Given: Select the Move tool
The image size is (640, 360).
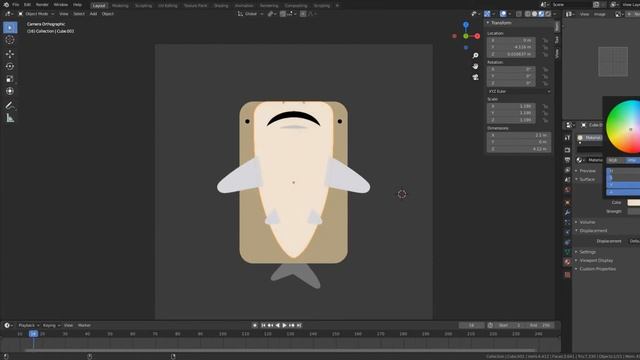Looking at the screenshot, I should [10, 53].
